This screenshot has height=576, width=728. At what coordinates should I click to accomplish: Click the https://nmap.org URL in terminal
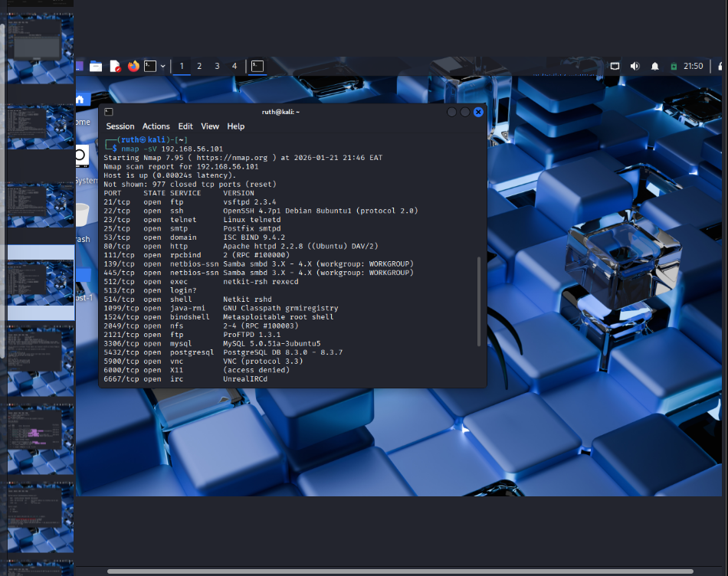click(232, 158)
